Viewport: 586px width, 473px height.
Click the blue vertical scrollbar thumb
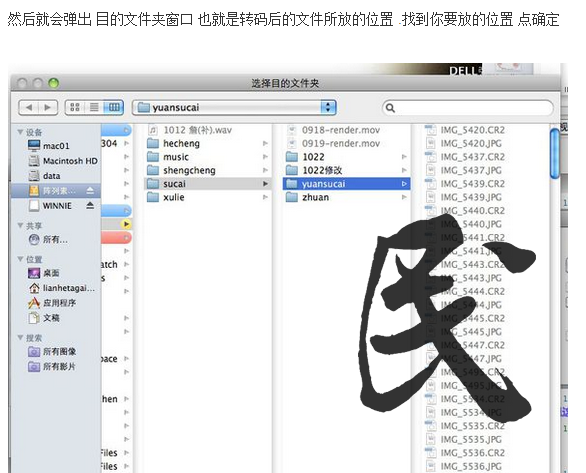coord(555,153)
